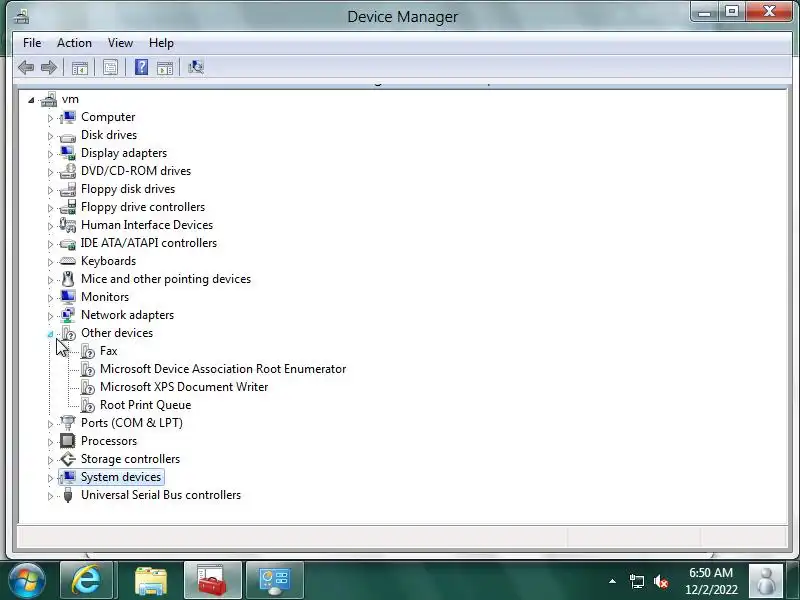The height and width of the screenshot is (600, 800).
Task: Open the clock showing 6:50 AM
Action: pos(711,581)
